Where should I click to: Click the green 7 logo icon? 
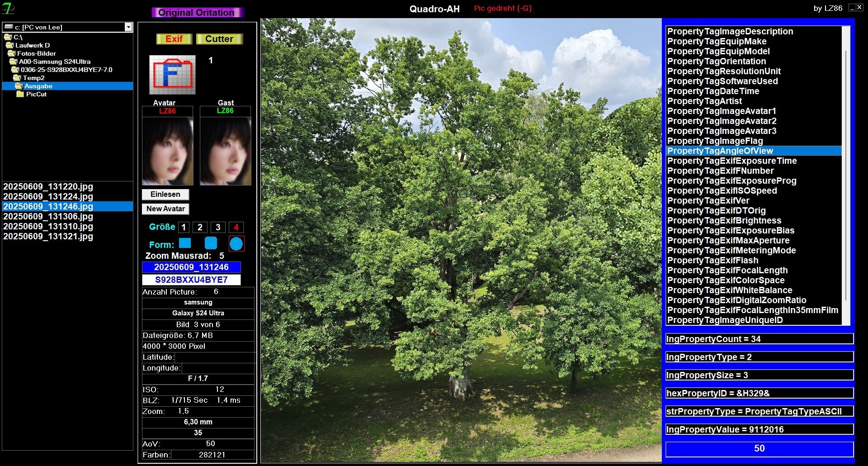coord(8,9)
